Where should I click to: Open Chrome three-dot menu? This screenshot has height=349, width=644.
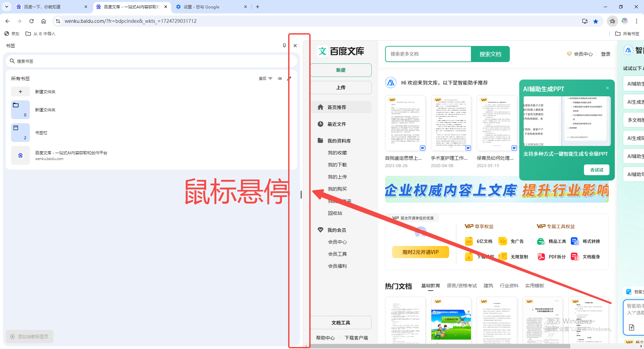coord(637,21)
